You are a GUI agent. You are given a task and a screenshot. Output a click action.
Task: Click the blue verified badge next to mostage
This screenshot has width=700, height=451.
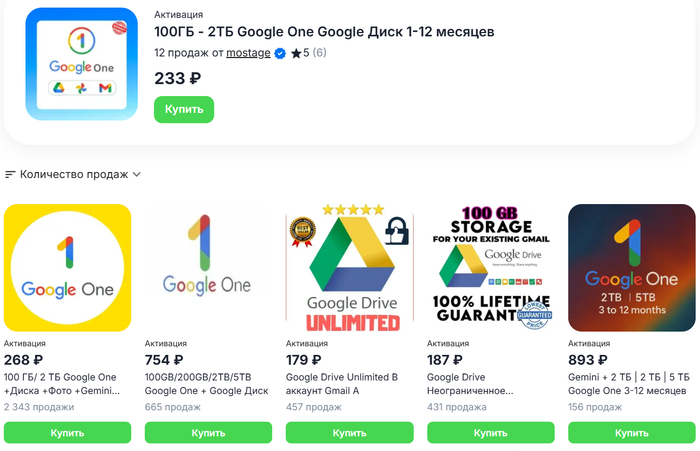pyautogui.click(x=280, y=53)
